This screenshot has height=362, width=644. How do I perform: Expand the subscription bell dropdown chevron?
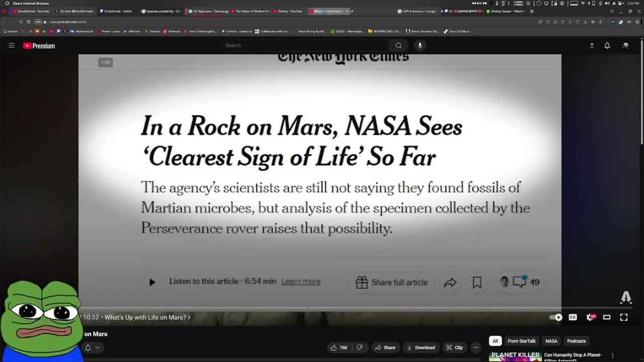[x=98, y=347]
